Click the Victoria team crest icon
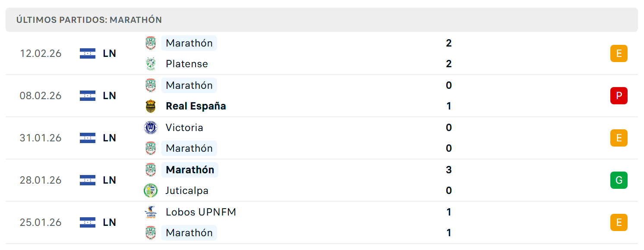This screenshot has height=250, width=644. point(150,128)
